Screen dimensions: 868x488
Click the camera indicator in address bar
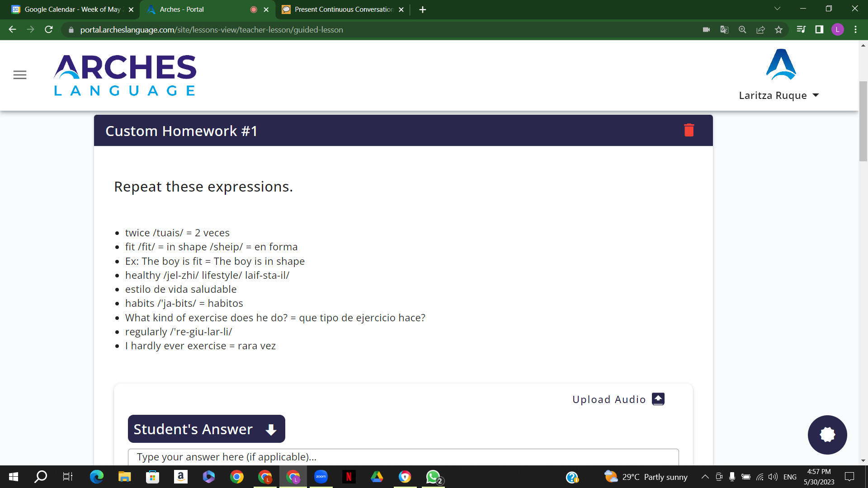tap(706, 30)
